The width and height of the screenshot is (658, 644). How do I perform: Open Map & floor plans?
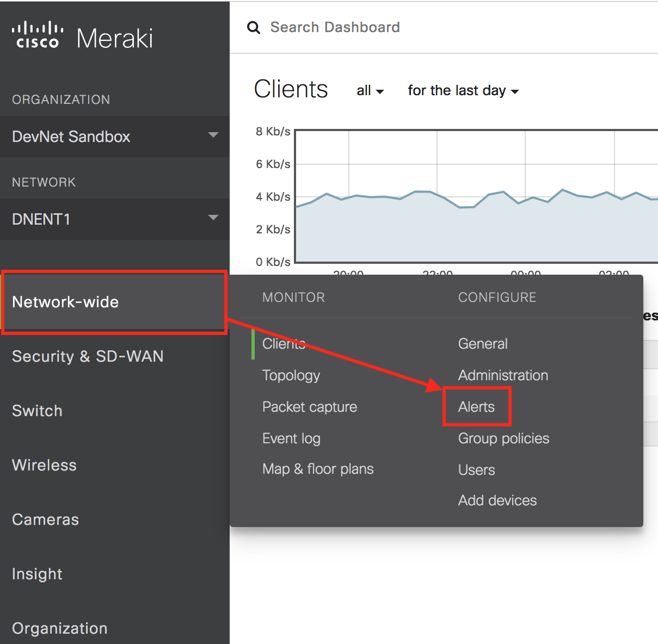click(318, 469)
